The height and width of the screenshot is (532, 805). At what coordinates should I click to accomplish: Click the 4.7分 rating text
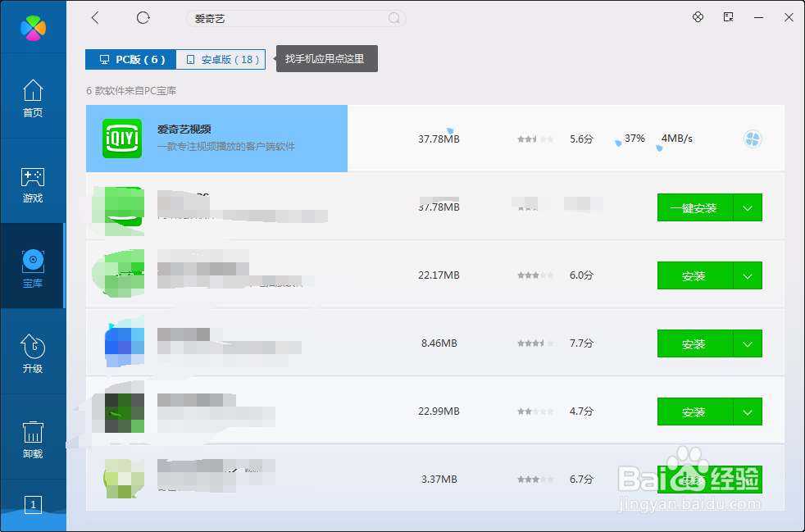[581, 412]
